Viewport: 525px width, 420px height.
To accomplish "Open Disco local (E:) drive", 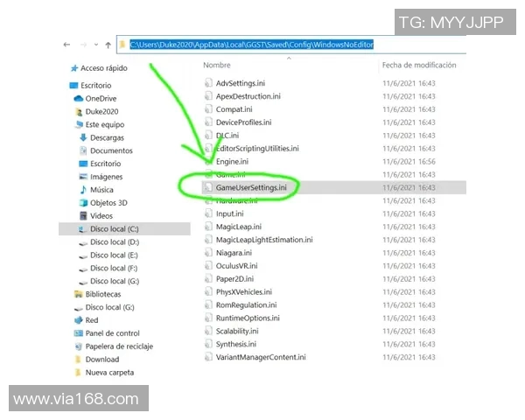I will (x=114, y=255).
